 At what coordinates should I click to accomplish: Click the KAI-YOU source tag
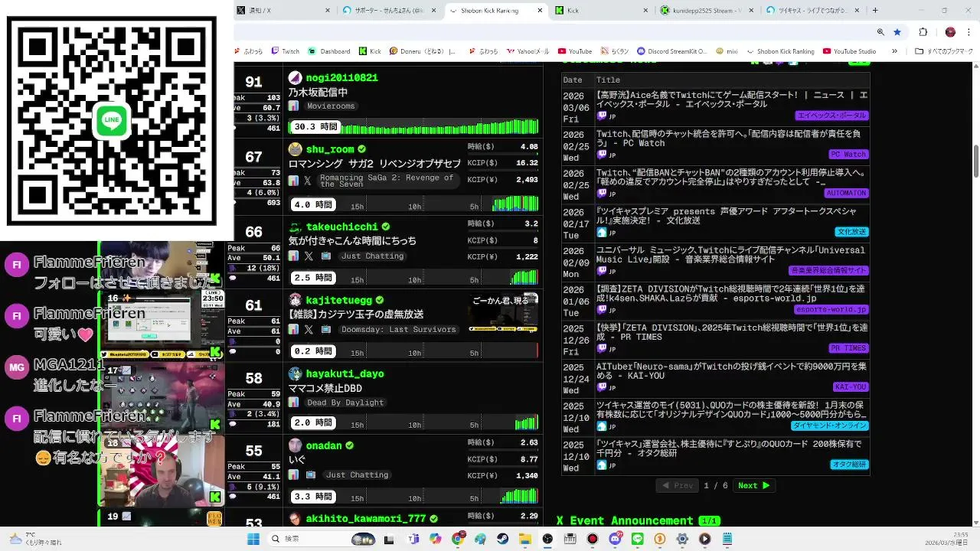click(x=850, y=386)
